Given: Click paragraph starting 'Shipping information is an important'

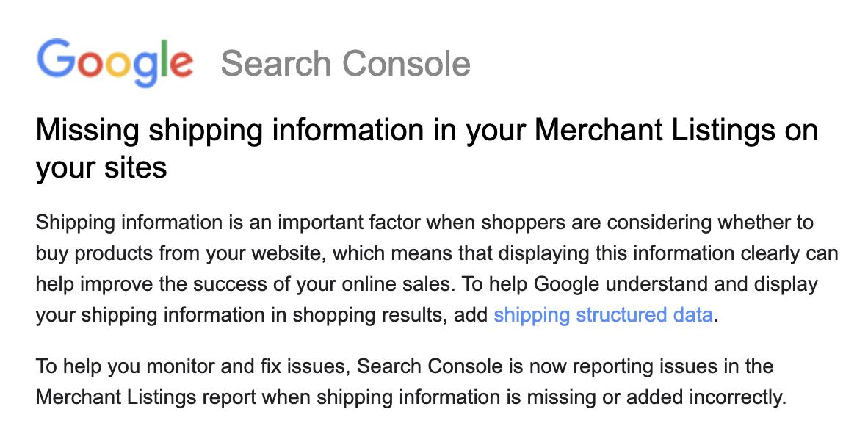Looking at the screenshot, I should coord(437,269).
